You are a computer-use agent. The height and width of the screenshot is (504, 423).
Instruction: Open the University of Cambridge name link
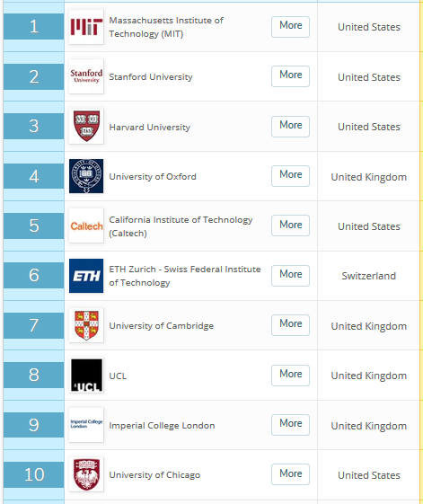(x=162, y=325)
